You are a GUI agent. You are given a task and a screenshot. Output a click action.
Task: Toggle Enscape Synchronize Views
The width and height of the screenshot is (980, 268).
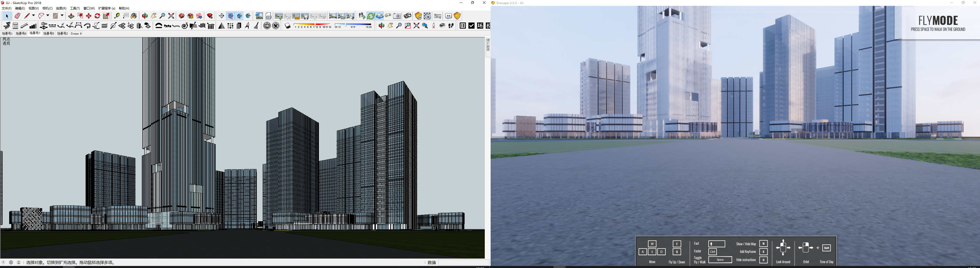point(380,16)
